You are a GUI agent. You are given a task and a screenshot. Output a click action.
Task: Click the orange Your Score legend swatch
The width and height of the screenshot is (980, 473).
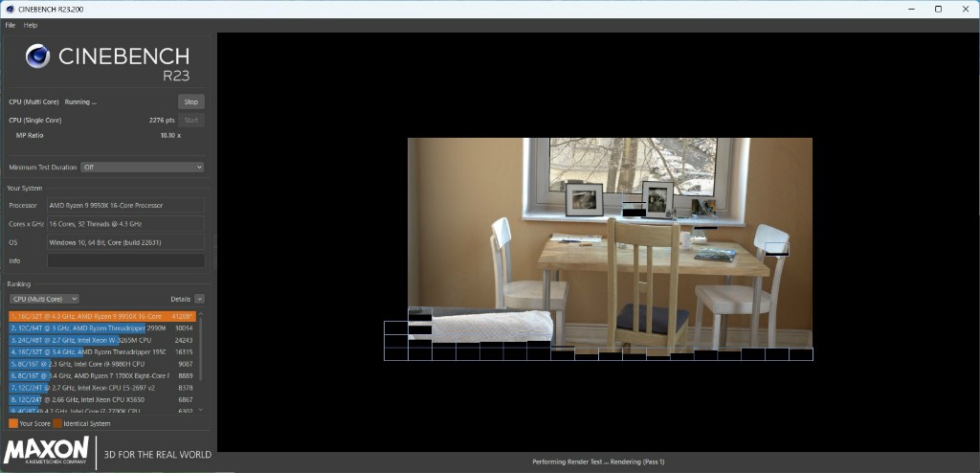[x=12, y=423]
